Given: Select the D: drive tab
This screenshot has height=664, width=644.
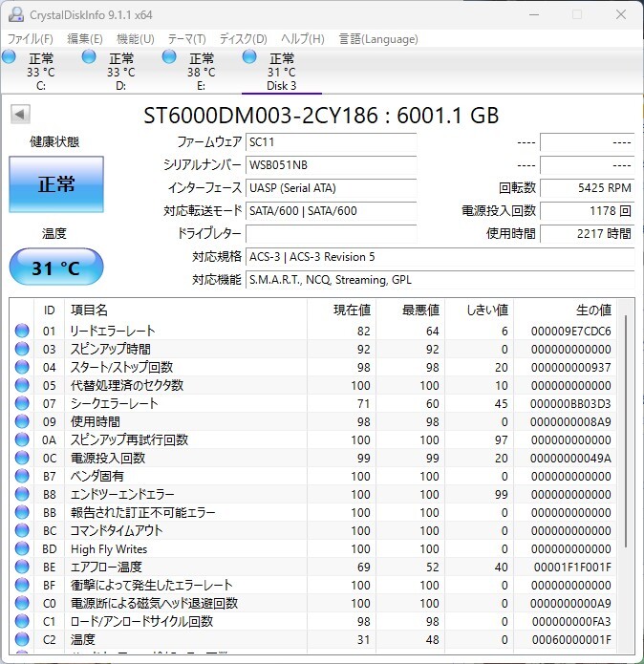Looking at the screenshot, I should coord(120,72).
